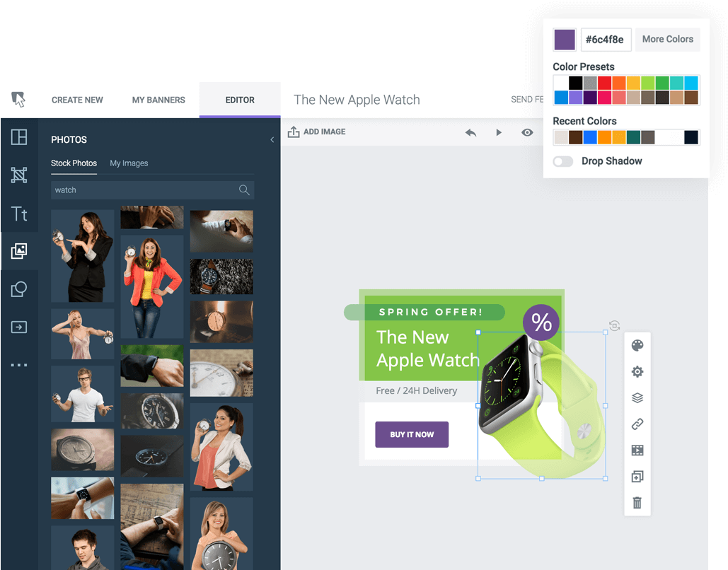Select wrist smartwatch on blue background photo
728x570 pixels.
pyautogui.click(x=83, y=498)
